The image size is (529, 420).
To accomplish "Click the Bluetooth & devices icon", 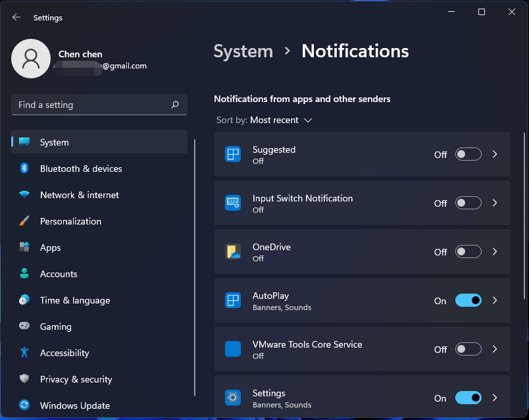I will click(24, 169).
